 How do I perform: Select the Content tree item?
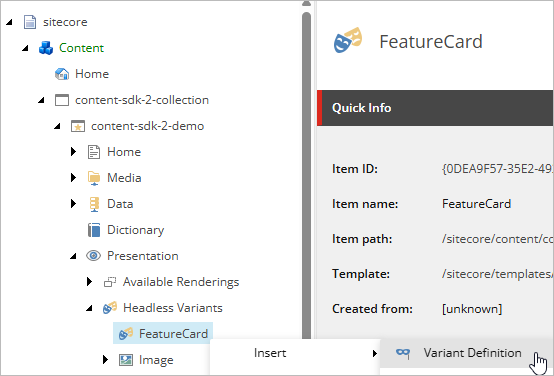(81, 48)
